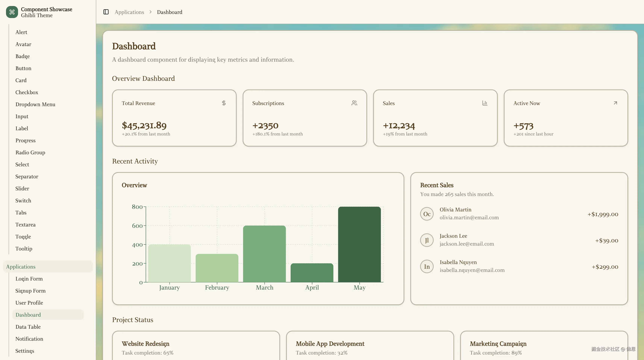Viewport: 644px width, 360px height.
Task: Click Olivia Martin's avatar circle
Action: tap(427, 214)
